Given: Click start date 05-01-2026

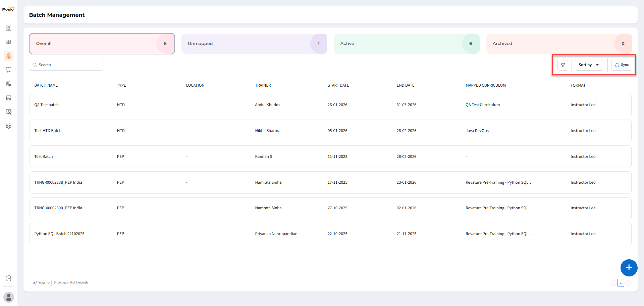Looking at the screenshot, I should coord(337,131).
